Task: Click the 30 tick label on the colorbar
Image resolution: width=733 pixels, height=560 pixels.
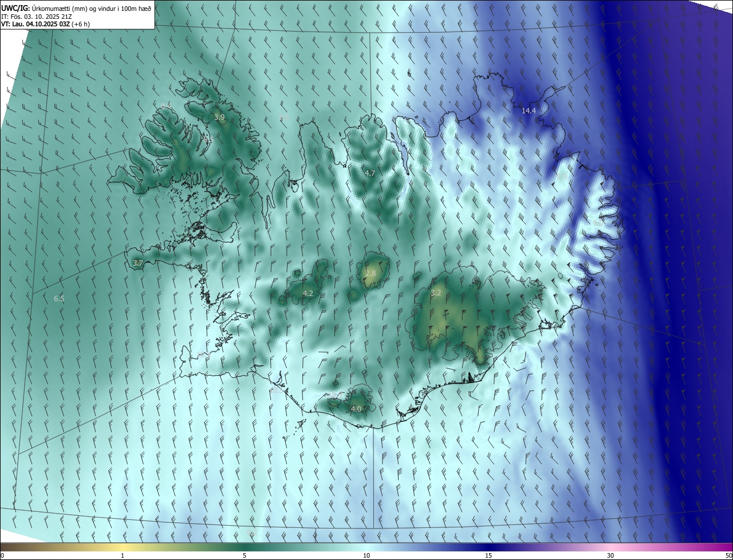Action: point(610,555)
